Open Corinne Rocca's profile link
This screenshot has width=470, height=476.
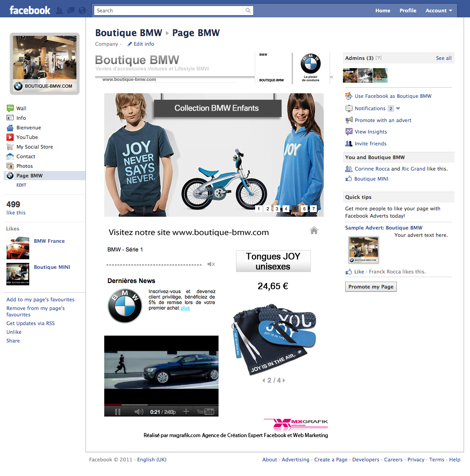point(372,169)
